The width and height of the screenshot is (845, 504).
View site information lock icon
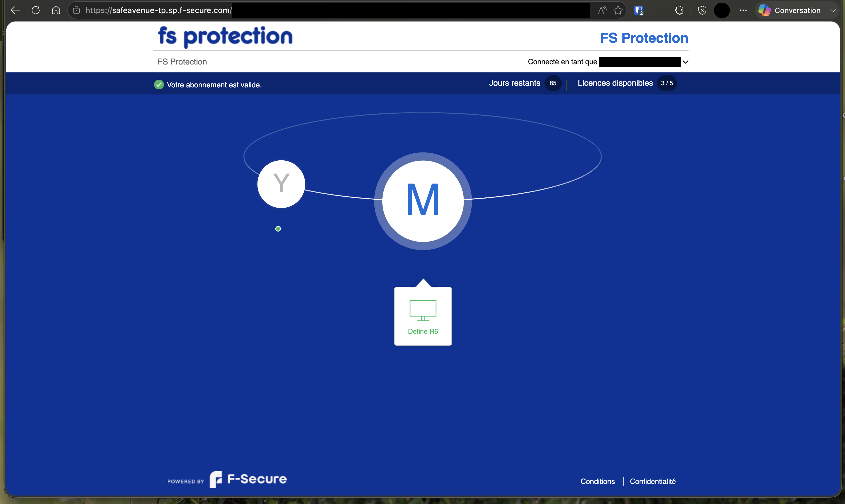click(x=77, y=10)
